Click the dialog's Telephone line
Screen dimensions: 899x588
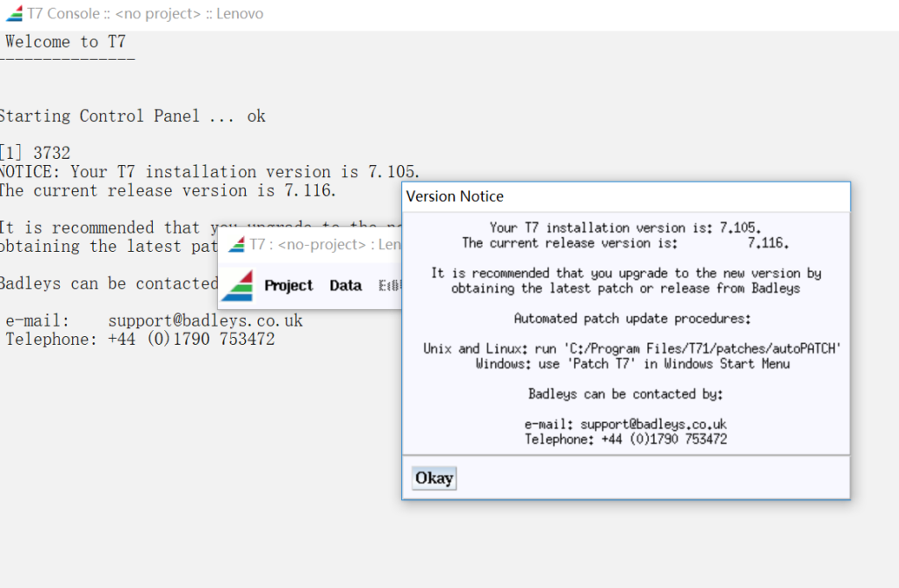[x=625, y=439]
